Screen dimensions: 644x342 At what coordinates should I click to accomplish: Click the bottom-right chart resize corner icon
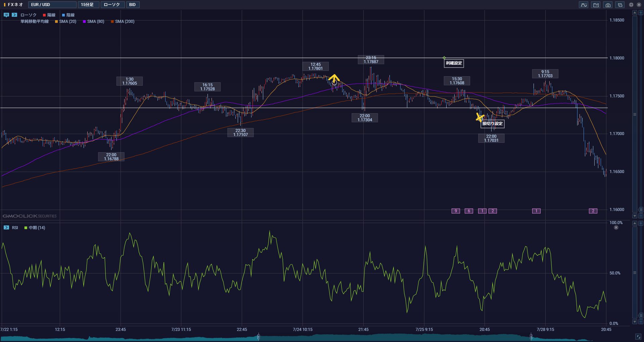638,337
